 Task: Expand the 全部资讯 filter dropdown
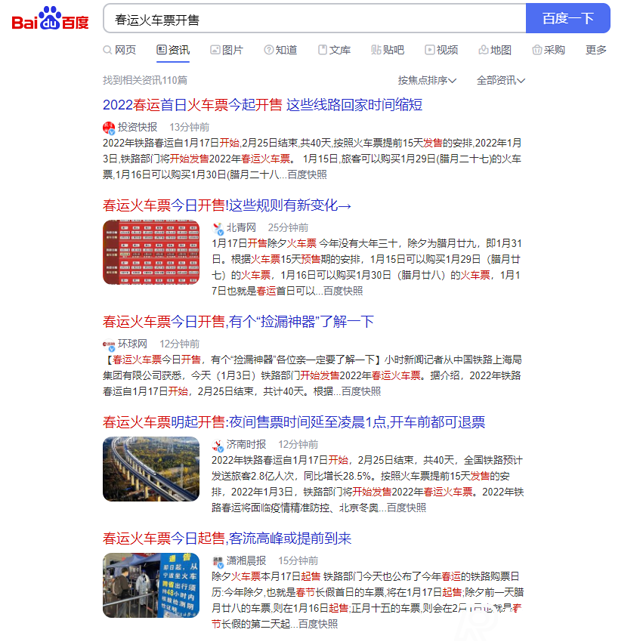pos(500,80)
